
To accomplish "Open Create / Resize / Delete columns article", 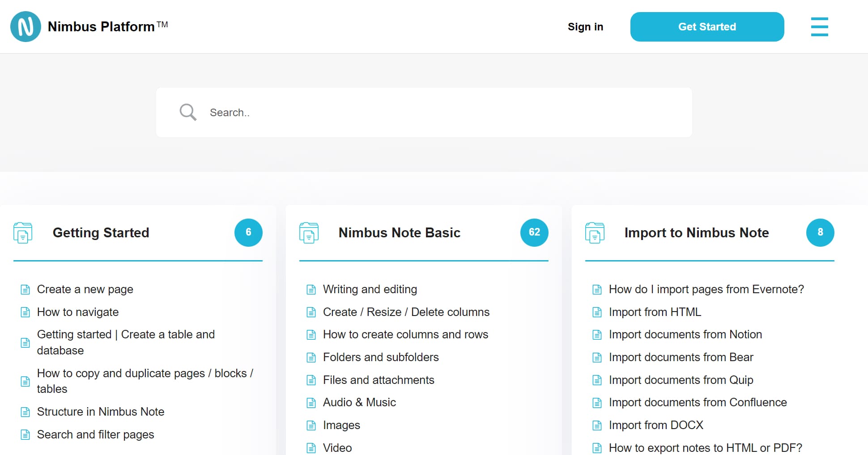I will click(x=406, y=312).
